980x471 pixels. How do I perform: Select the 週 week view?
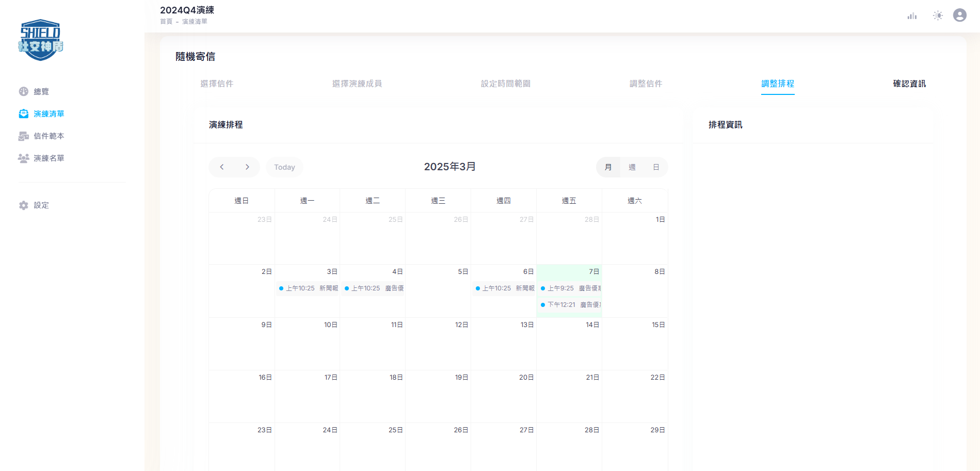tap(632, 167)
